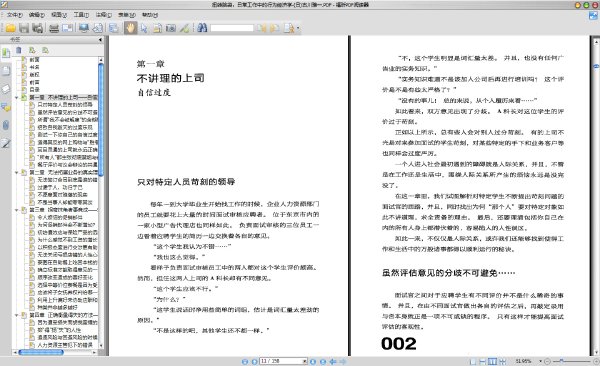Viewport: 600px width, 366px height.
Task: Go to the last page button
Action: coord(323,361)
